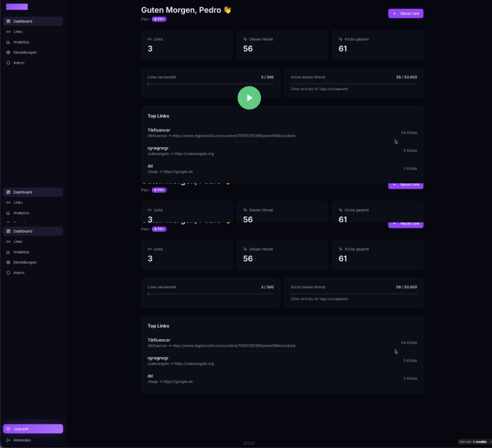Click the "3 / 500" value in the lowest usage card
Screen dimensions: 492x448
pyautogui.click(x=267, y=287)
